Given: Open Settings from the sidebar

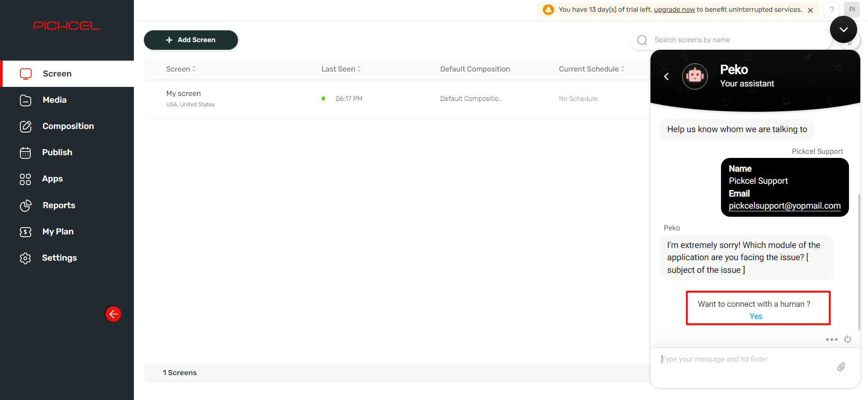Looking at the screenshot, I should point(59,258).
